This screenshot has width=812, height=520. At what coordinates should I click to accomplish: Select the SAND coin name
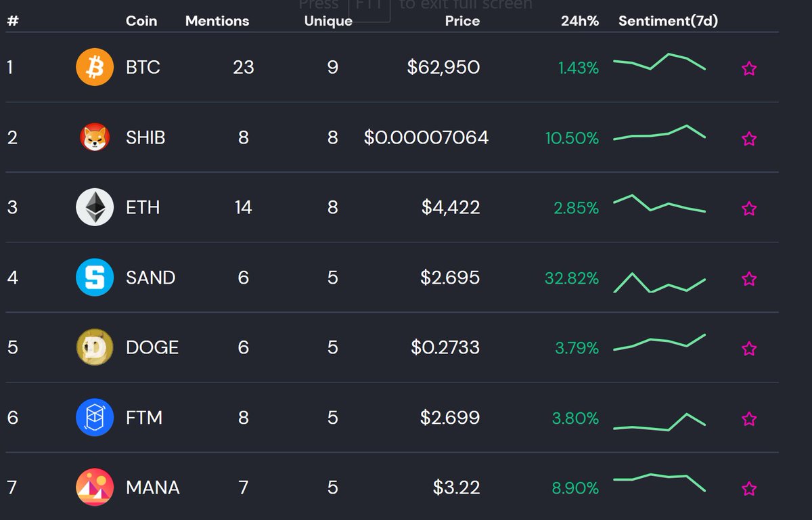coord(150,278)
